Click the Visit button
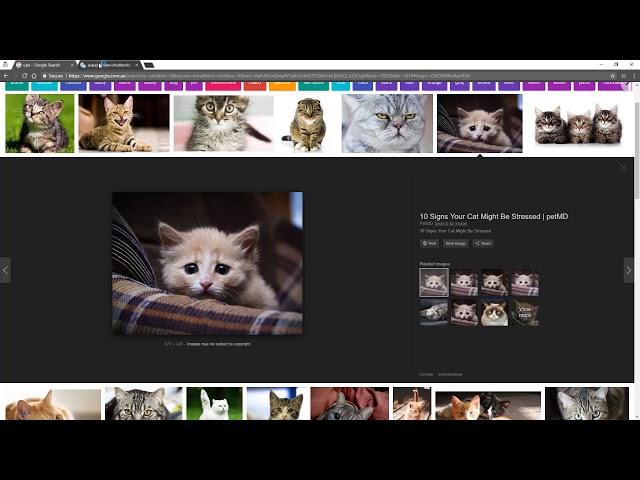Screen dimensions: 640x480 (429, 243)
